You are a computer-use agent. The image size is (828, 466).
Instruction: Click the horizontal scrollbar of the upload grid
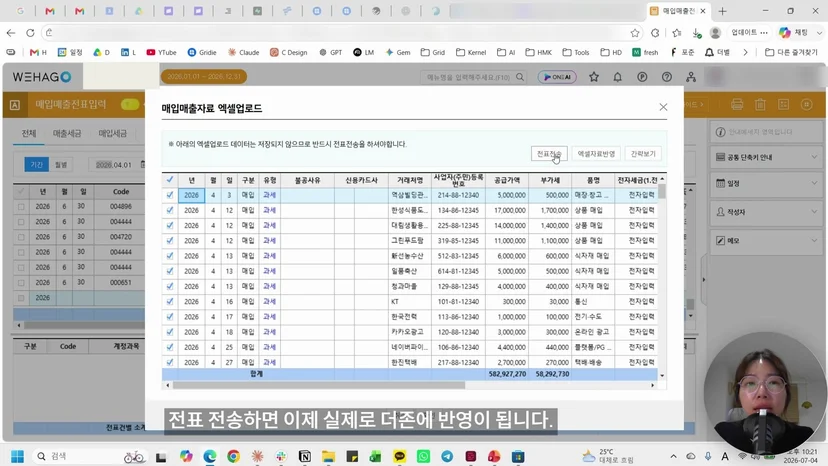click(x=318, y=385)
